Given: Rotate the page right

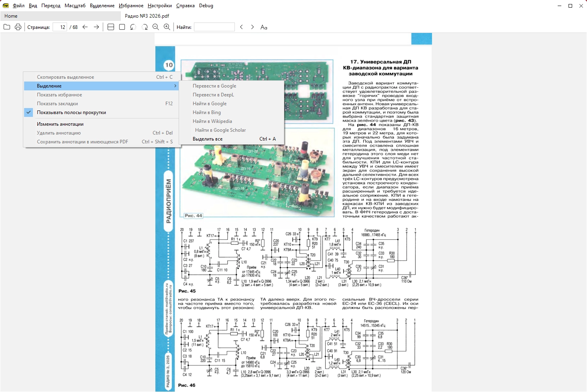Looking at the screenshot, I should (x=145, y=27).
